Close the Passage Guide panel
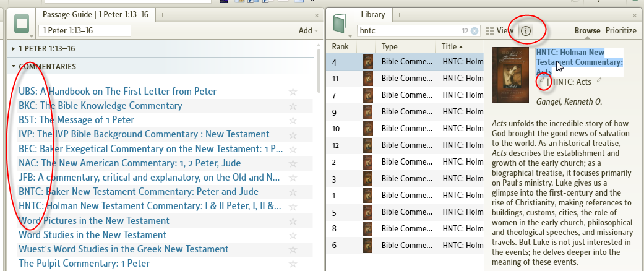This screenshot has height=271, width=644. pyautogui.click(x=316, y=15)
